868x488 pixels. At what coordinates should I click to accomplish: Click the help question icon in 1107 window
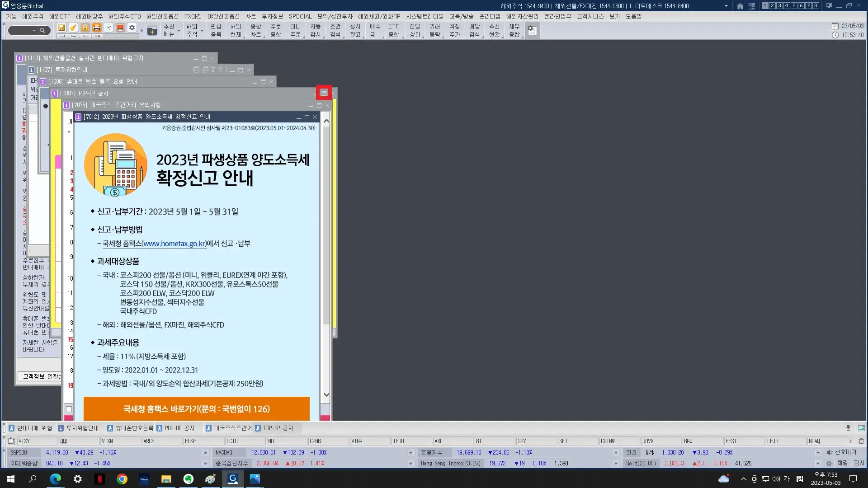(x=220, y=70)
